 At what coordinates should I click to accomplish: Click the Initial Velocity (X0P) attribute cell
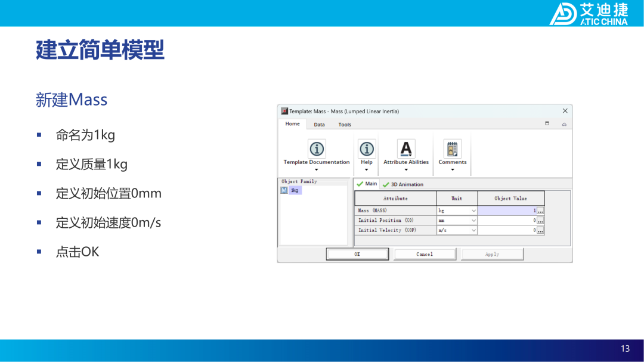point(395,230)
